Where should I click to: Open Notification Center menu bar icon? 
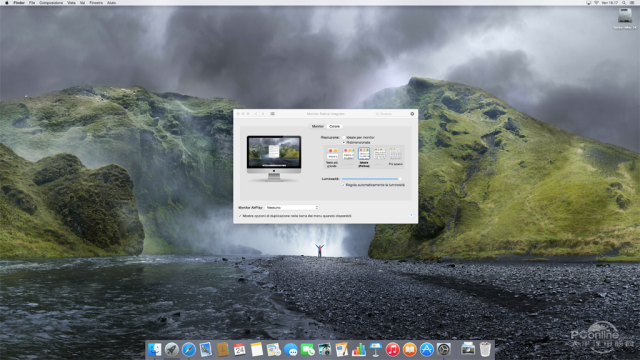pyautogui.click(x=632, y=3)
